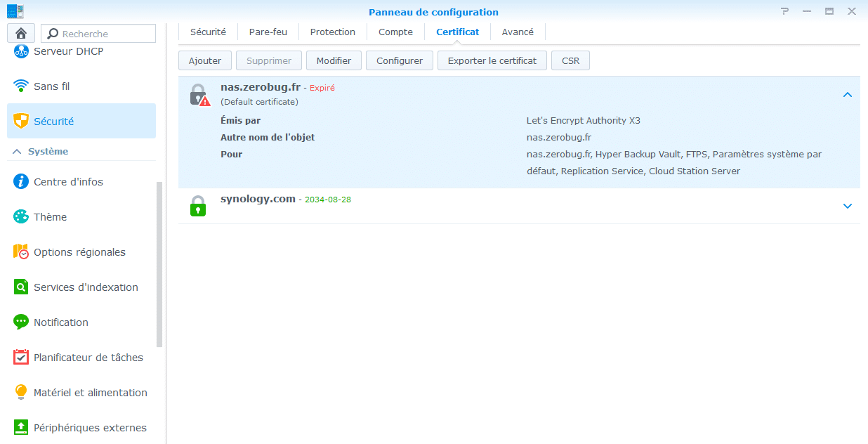The height and width of the screenshot is (444, 868).
Task: Click the Recherche search field
Action: tap(105, 34)
